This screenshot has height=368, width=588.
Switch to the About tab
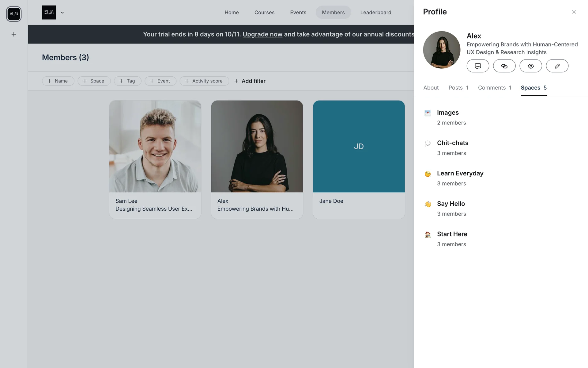coord(431,88)
